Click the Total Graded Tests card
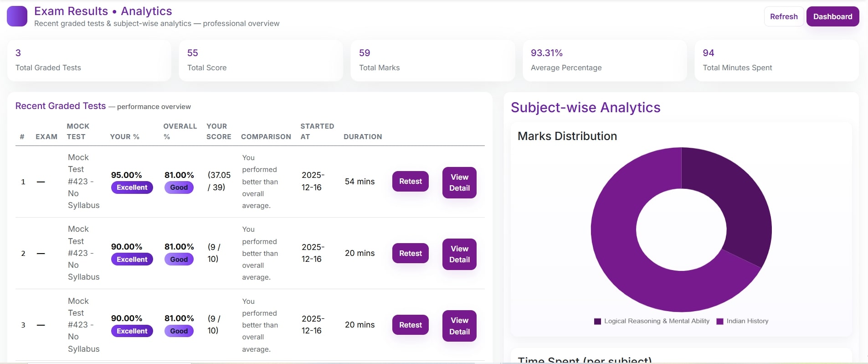 (x=89, y=60)
